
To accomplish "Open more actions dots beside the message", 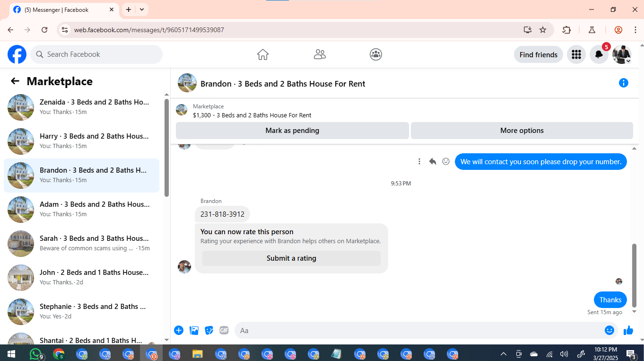I will tap(419, 161).
